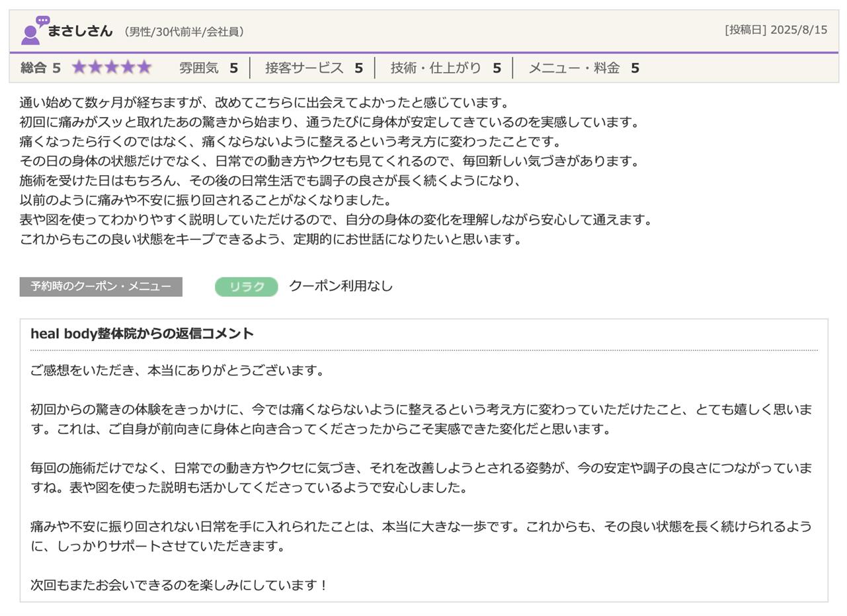The width and height of the screenshot is (847, 616).
Task: Click the 総合 5 overall score
Action: coord(40,67)
